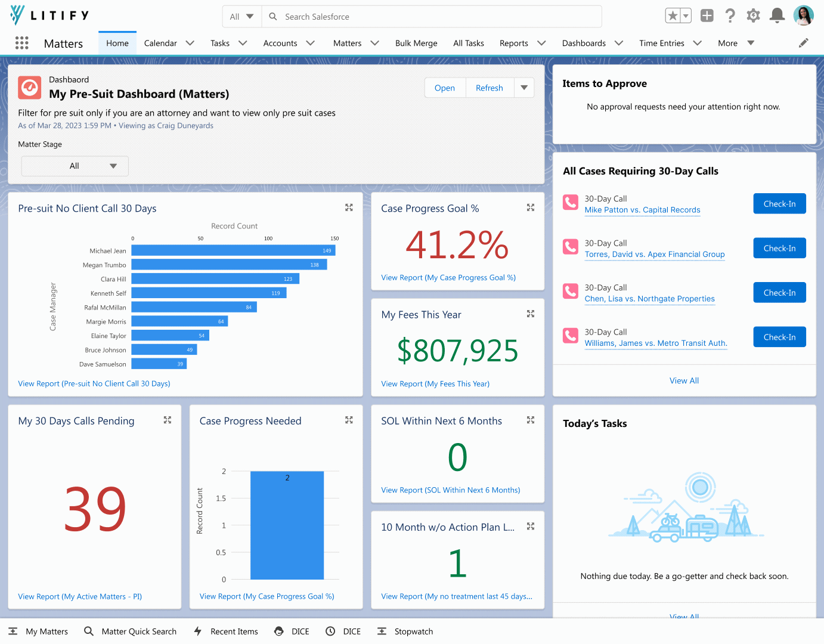
Task: Open the Setup gear icon
Action: pyautogui.click(x=753, y=16)
